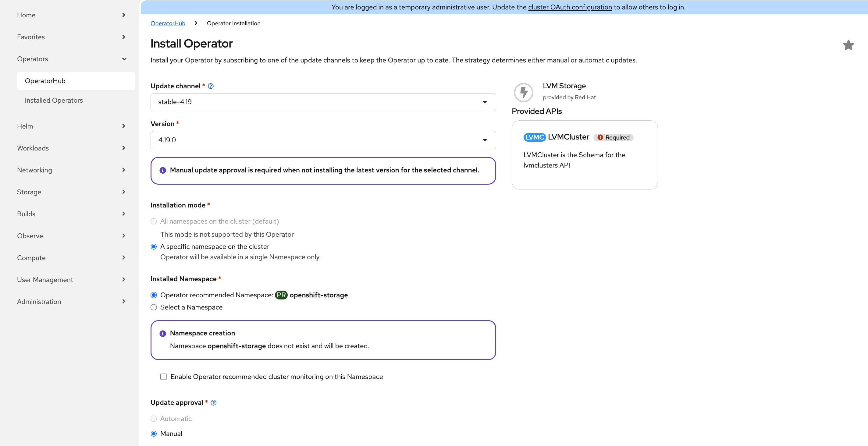Click Install Operator page heading

[191, 44]
